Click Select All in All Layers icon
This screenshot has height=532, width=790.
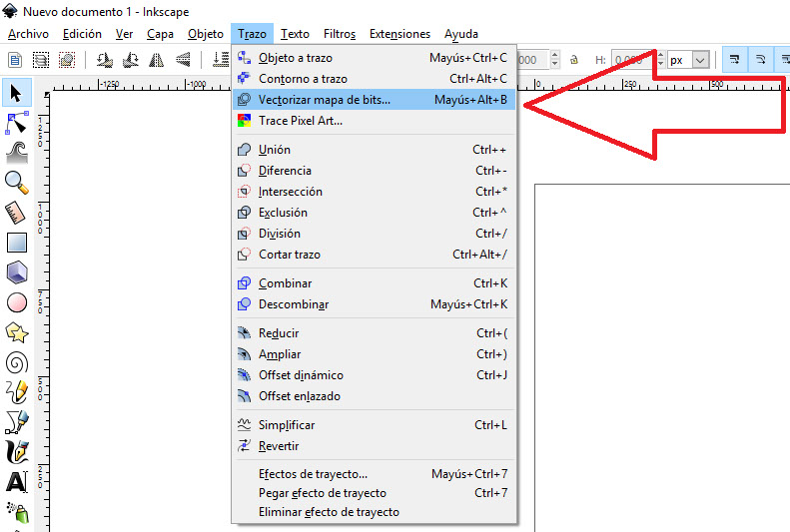tap(41, 60)
